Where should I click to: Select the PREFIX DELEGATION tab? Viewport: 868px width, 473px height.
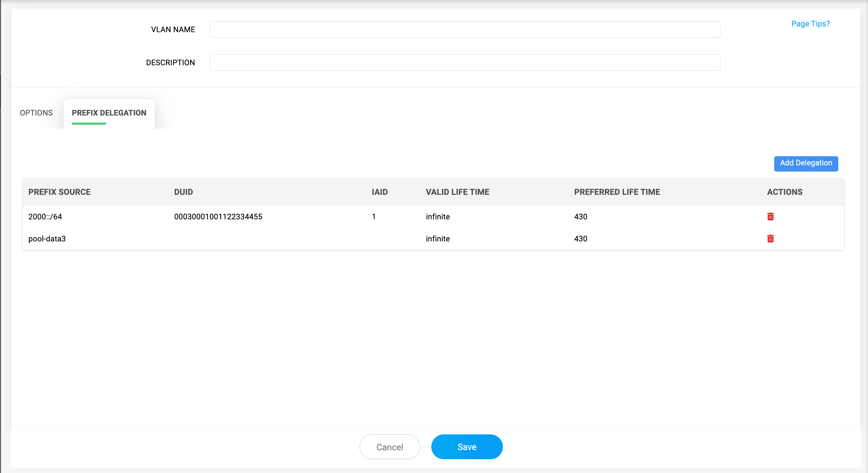[108, 113]
